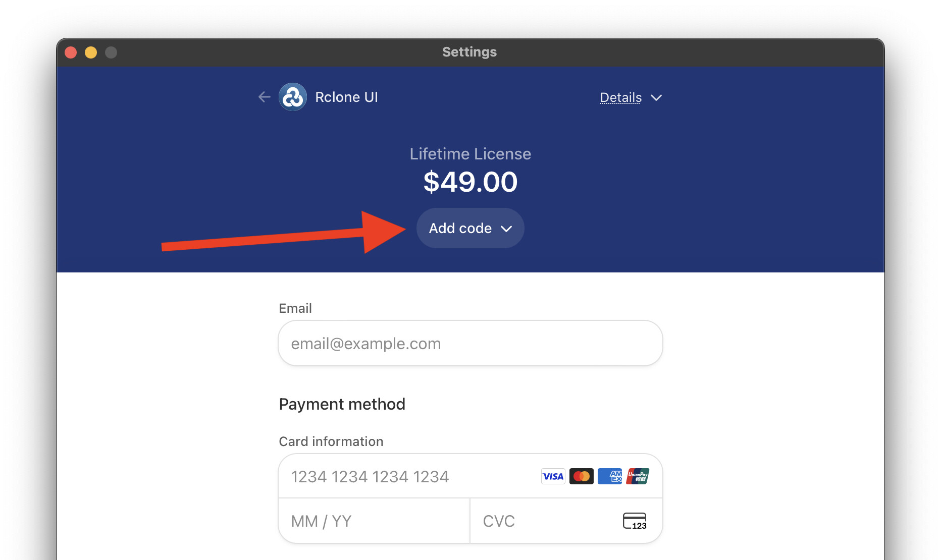Click the American Express icon
Viewport: 941px width, 560px height.
point(610,476)
